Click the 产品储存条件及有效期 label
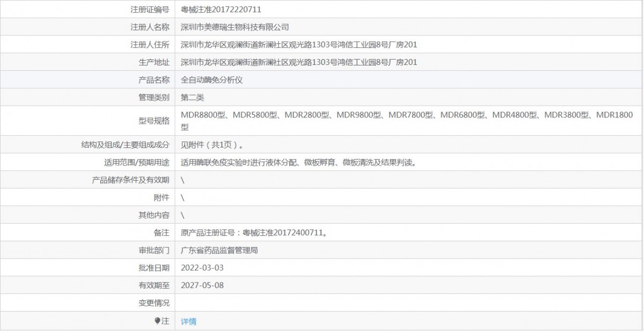 (x=131, y=180)
